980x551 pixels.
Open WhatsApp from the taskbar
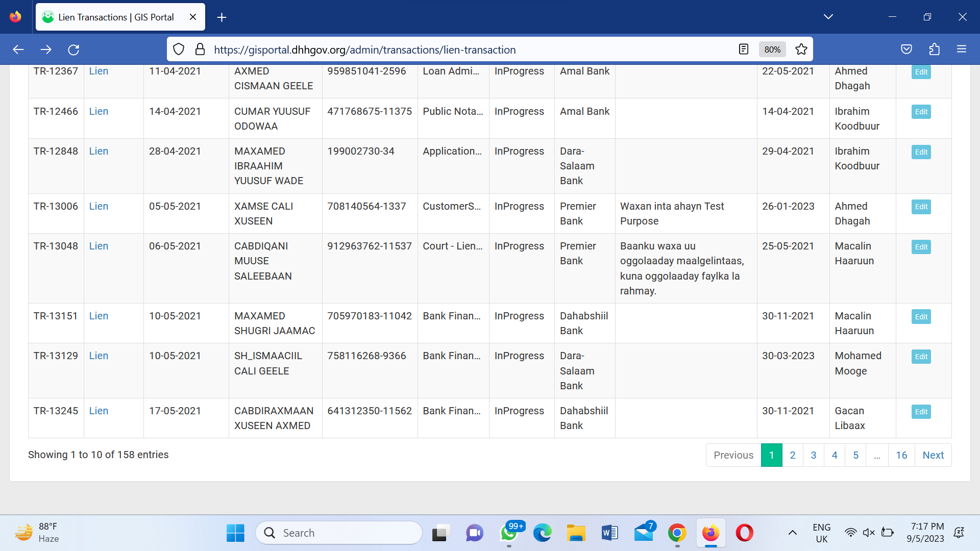(509, 533)
